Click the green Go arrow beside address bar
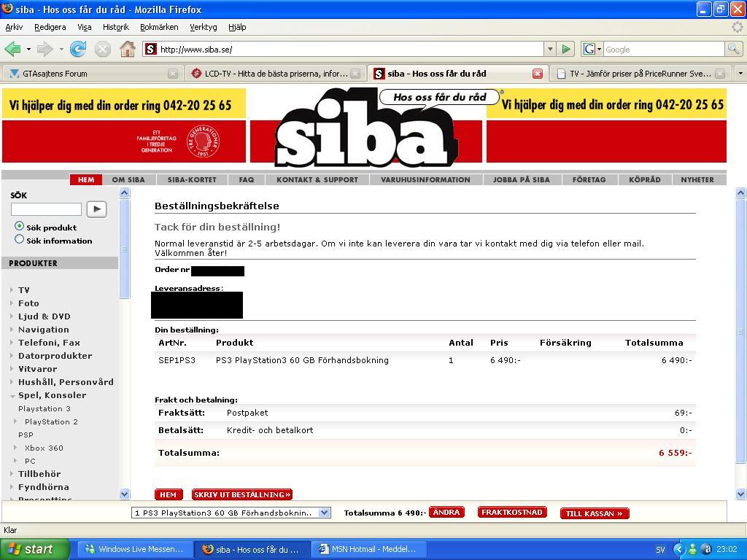The width and height of the screenshot is (747, 560). pyautogui.click(x=566, y=49)
